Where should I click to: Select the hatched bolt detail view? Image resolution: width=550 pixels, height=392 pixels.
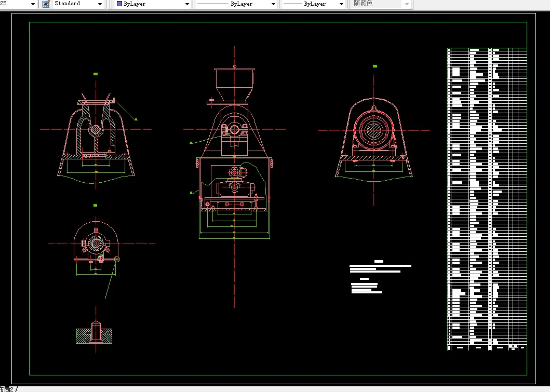point(95,332)
